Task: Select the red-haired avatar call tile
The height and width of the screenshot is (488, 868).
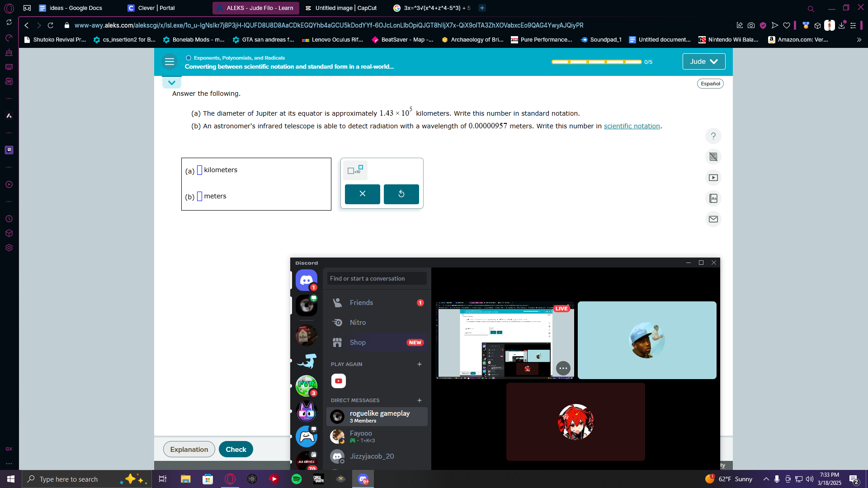Action: (x=576, y=422)
